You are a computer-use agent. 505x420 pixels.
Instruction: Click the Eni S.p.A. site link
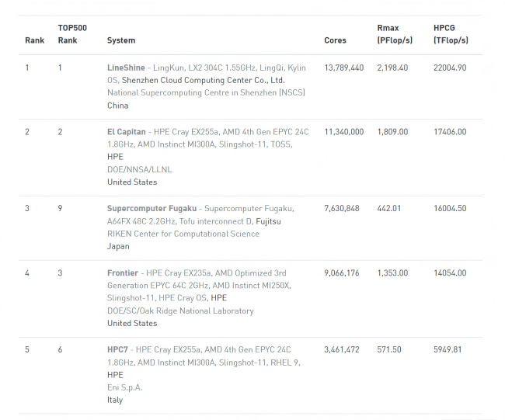[x=124, y=388]
